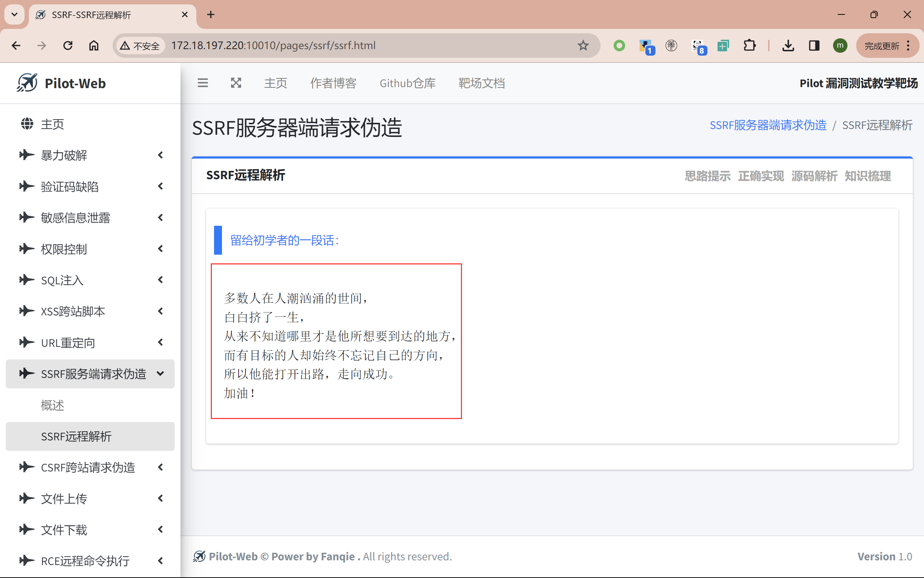Expand the 暴力破解 menu chevron
The height and width of the screenshot is (578, 924).
tap(160, 155)
